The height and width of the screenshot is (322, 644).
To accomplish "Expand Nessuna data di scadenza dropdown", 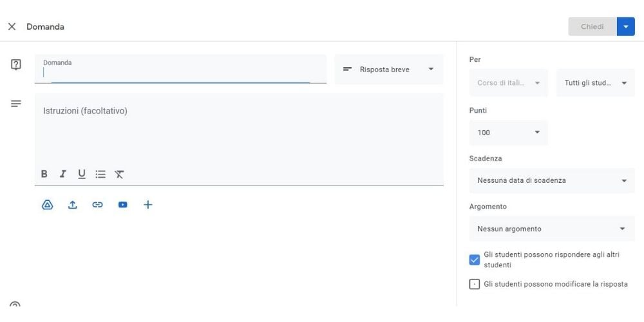I will coord(552,180).
